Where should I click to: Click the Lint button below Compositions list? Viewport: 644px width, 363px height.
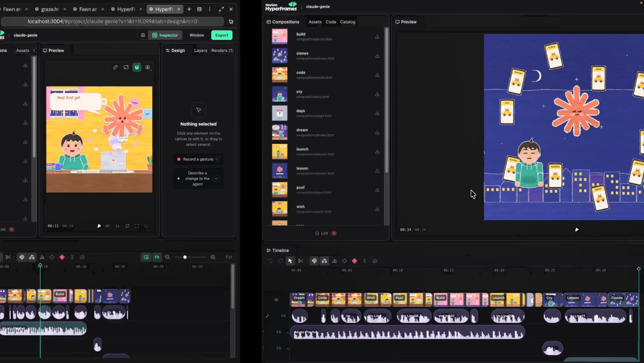coord(326,233)
